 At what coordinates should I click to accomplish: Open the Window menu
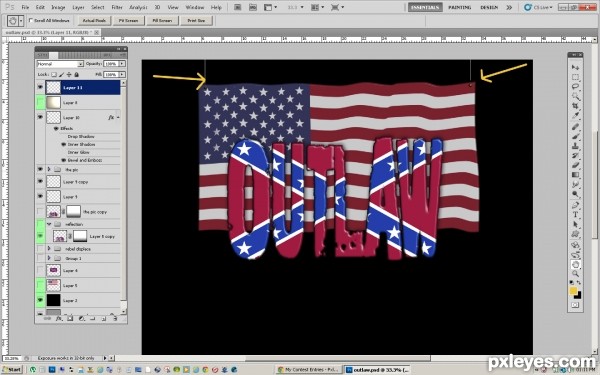(194, 7)
